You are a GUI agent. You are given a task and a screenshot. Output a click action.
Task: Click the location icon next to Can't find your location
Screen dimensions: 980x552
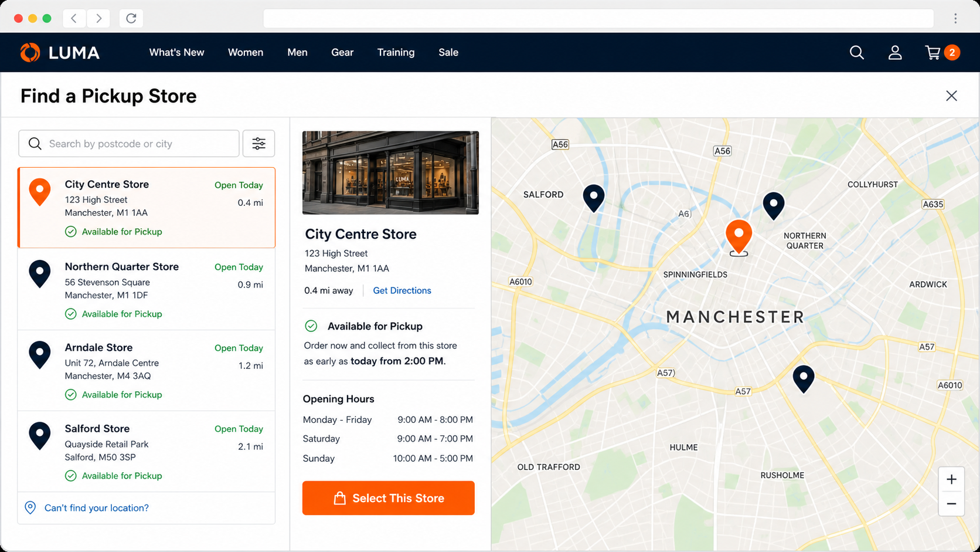(x=30, y=507)
